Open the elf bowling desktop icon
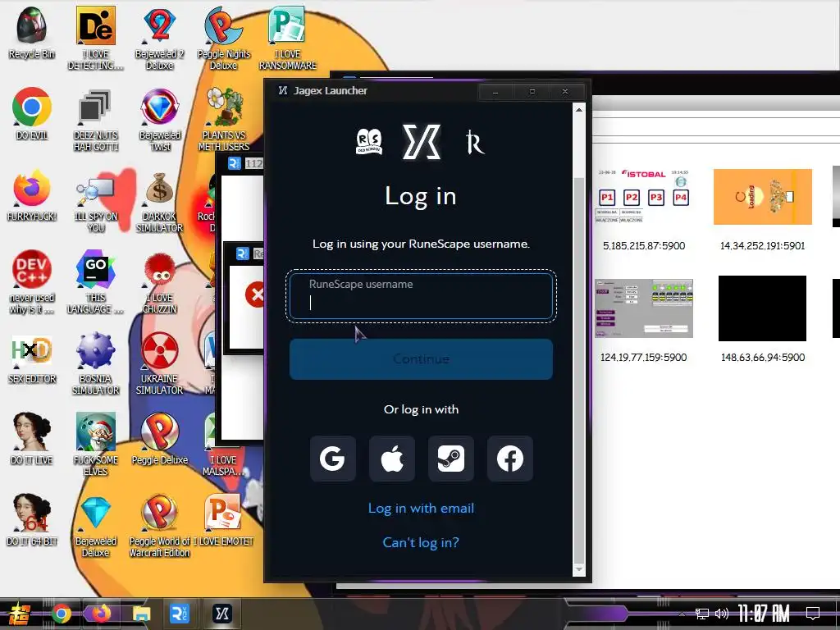 pyautogui.click(x=95, y=444)
